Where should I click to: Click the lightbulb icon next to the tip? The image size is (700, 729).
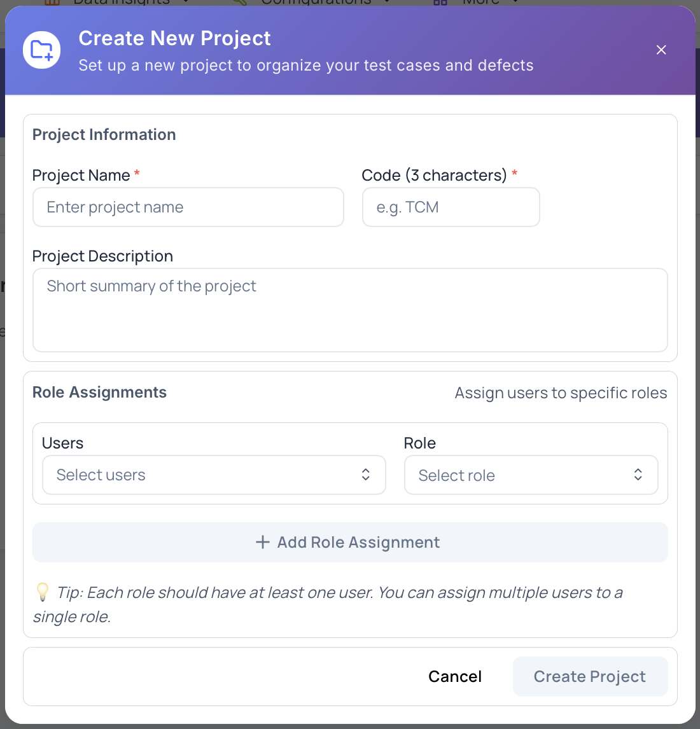click(x=42, y=592)
